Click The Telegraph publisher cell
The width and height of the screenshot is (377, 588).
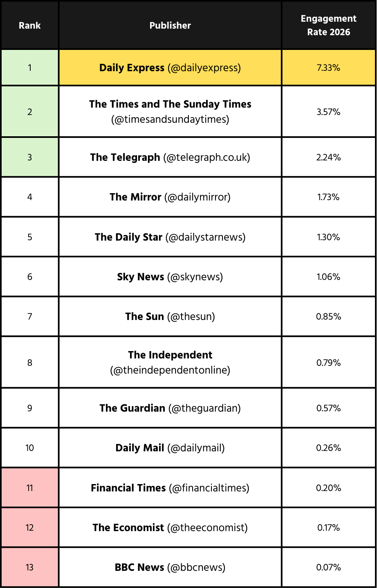170,158
